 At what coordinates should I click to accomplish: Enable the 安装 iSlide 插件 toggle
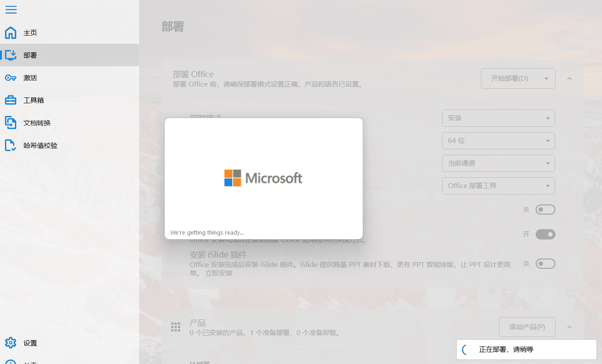click(x=545, y=263)
